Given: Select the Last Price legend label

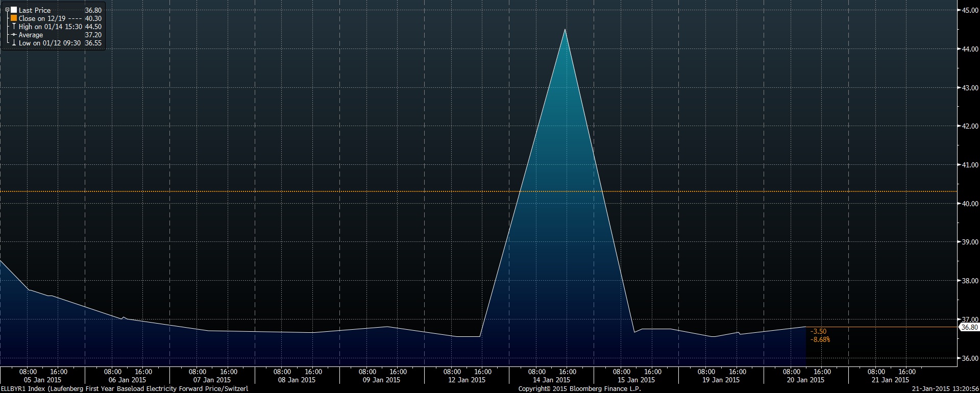Looking at the screenshot, I should click(35, 10).
